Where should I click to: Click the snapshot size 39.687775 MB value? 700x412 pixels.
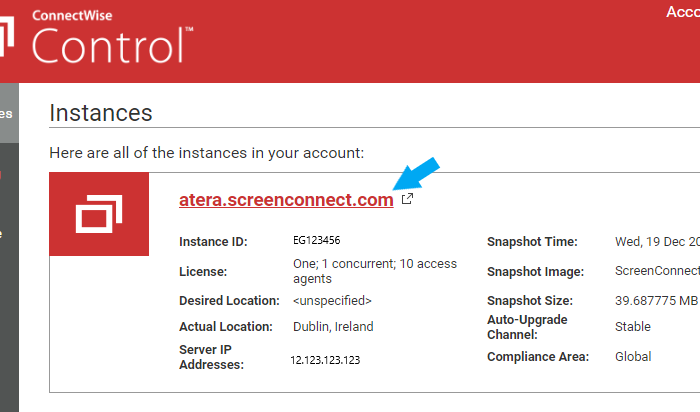656,300
